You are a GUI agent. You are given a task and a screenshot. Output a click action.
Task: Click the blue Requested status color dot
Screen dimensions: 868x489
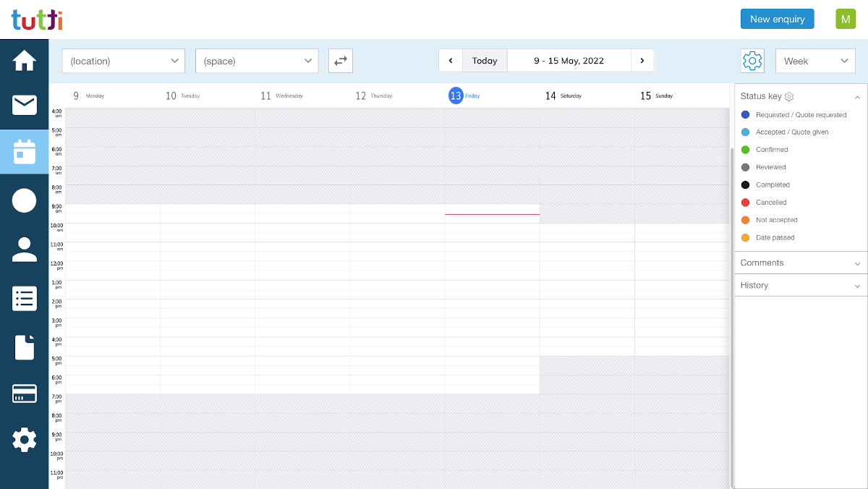point(745,115)
